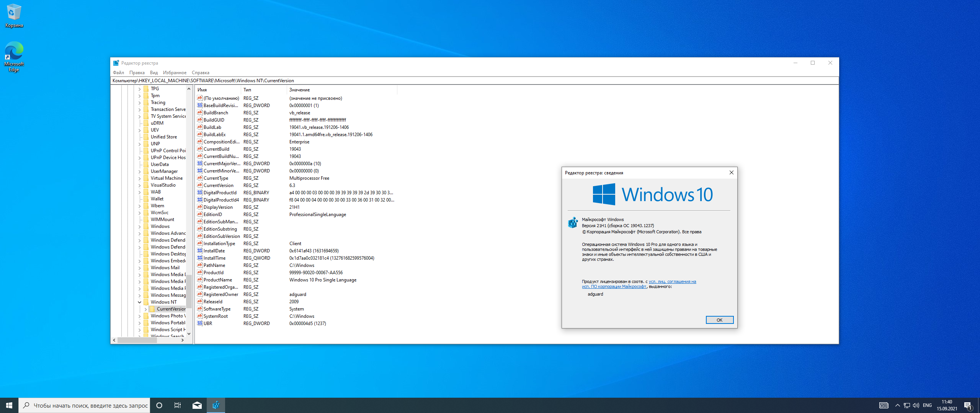Viewport: 980px width, 413px height.
Task: Expand the Wbem registry key
Action: coord(139,206)
